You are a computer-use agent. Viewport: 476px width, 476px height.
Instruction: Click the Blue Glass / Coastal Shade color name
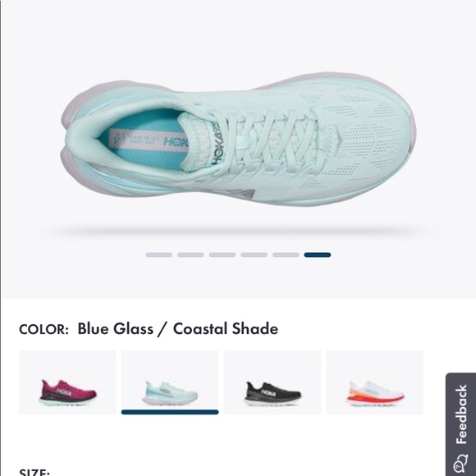[x=178, y=329]
